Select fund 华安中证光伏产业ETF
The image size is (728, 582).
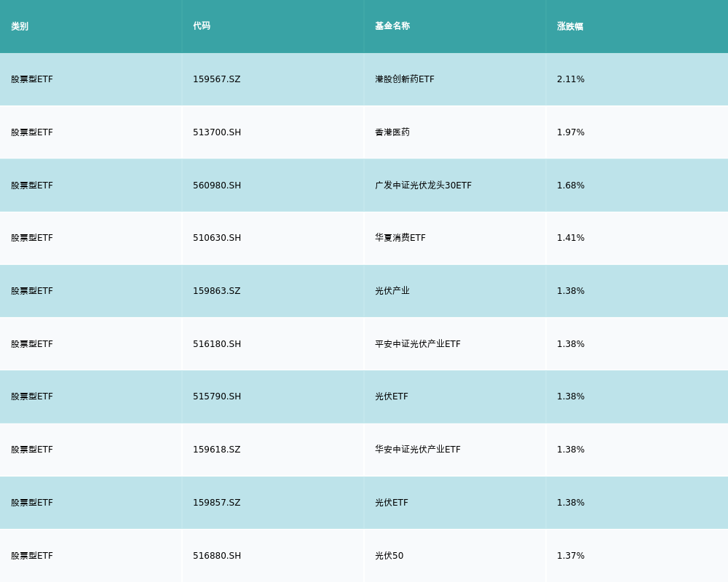coord(417,450)
